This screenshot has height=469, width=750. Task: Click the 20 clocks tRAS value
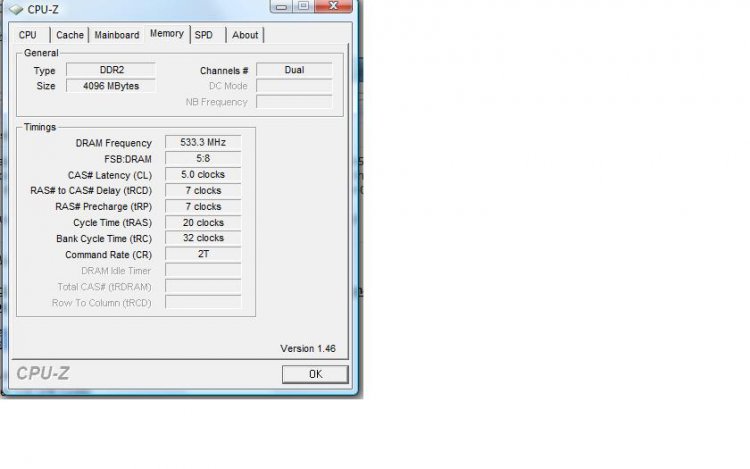pyautogui.click(x=203, y=222)
